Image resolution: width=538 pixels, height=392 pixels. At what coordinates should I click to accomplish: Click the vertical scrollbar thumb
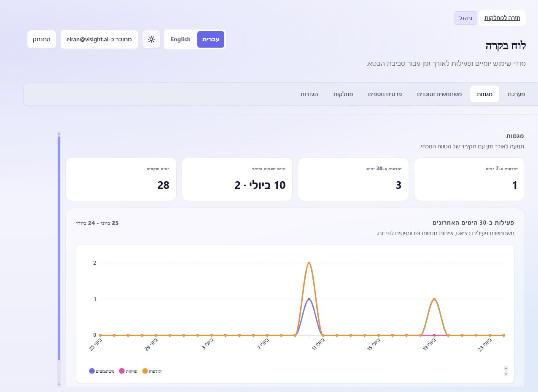pyautogui.click(x=59, y=248)
